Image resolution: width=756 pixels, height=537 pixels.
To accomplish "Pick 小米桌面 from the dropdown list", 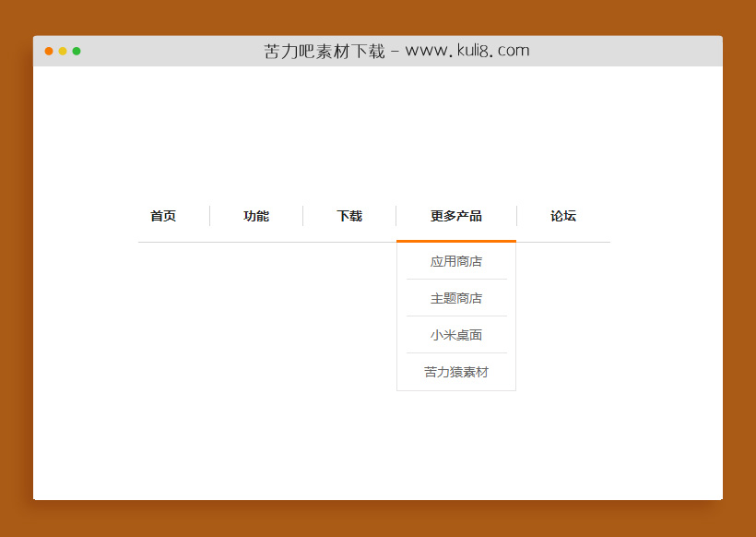I will [455, 335].
